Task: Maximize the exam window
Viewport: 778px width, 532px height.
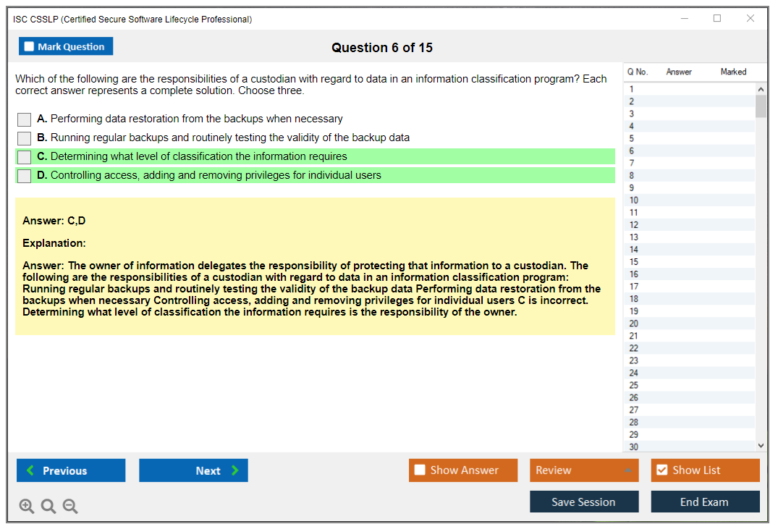Action: (x=717, y=19)
